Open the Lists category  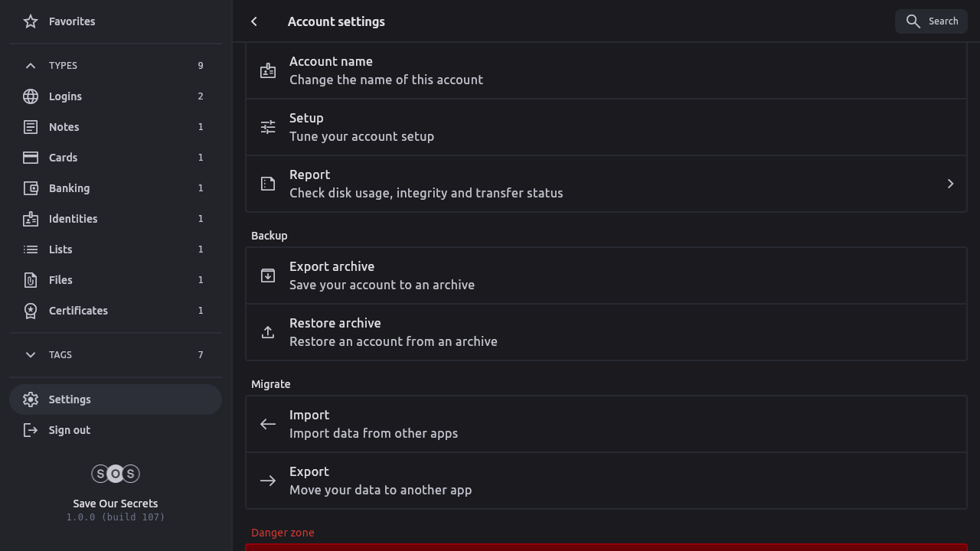(x=60, y=249)
